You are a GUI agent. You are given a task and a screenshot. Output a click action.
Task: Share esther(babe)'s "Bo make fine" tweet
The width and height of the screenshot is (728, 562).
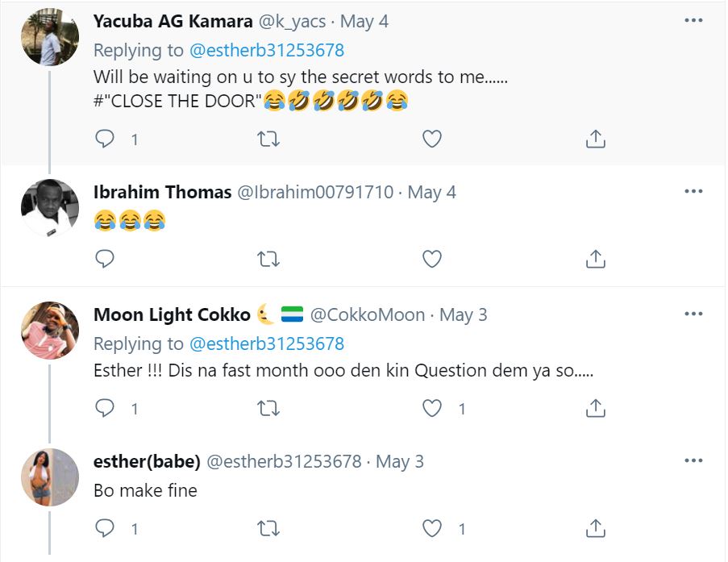point(595,528)
